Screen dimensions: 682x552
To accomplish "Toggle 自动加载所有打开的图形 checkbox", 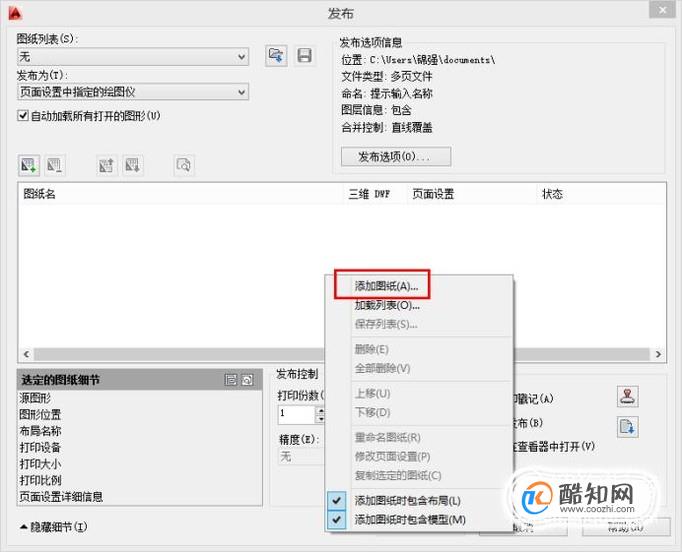I will tap(23, 116).
